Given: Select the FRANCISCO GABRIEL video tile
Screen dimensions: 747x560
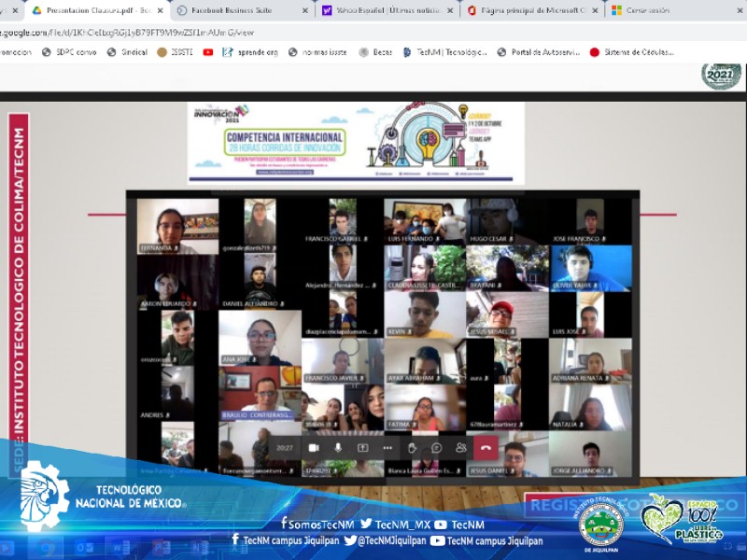Looking at the screenshot, I should [343, 221].
